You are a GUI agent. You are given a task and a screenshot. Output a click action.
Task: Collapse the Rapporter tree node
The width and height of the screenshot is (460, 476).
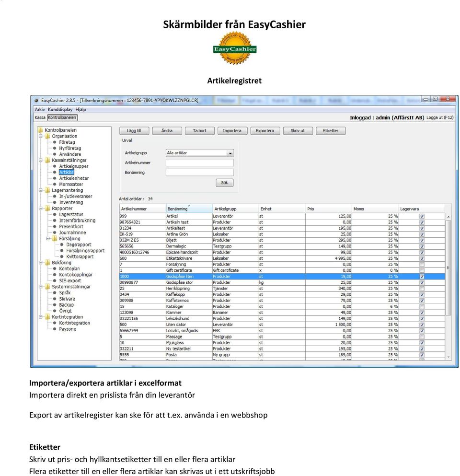coord(41,209)
